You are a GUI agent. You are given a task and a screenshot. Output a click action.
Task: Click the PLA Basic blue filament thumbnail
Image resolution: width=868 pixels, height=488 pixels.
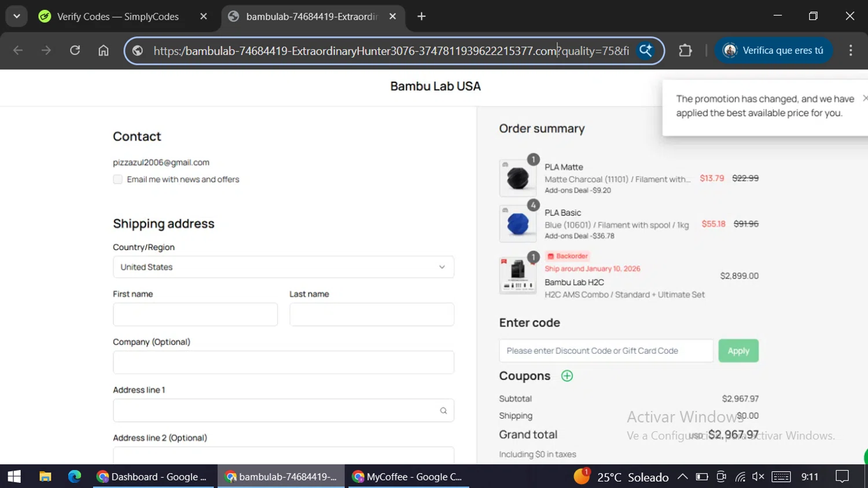(518, 224)
